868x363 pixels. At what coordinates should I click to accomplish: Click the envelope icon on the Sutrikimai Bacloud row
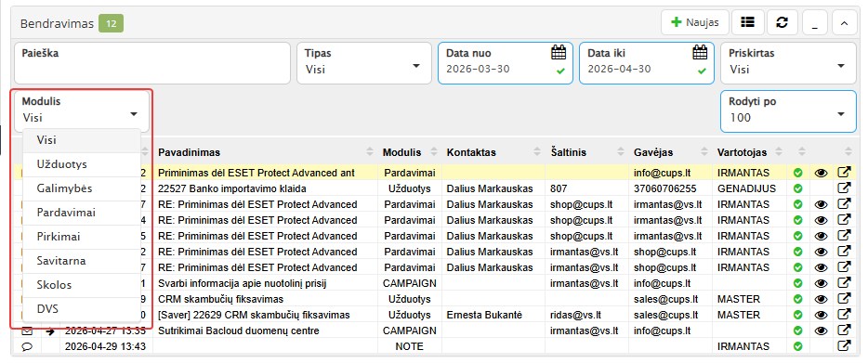point(26,331)
